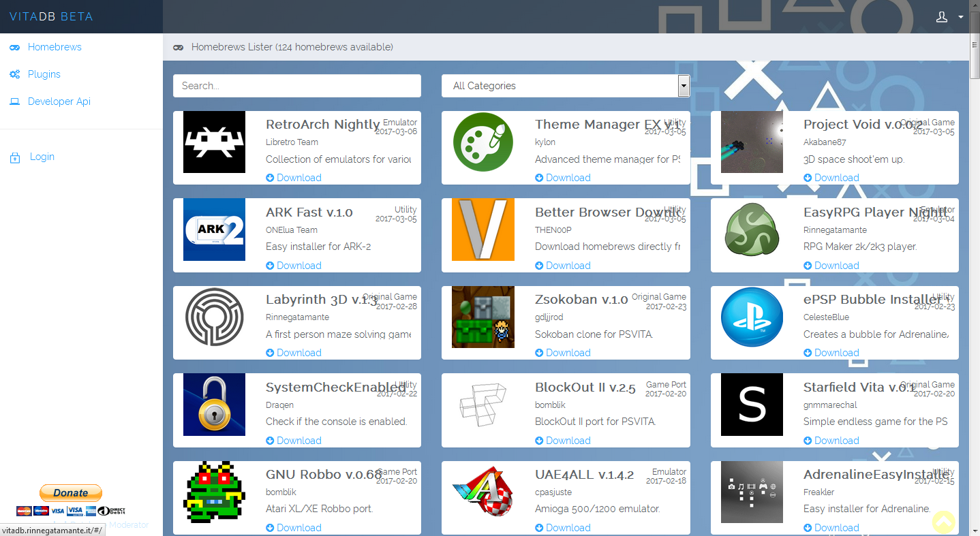Viewport: 980px width, 536px height.
Task: Click the scroll-to-top arrow icon
Action: coord(943,522)
